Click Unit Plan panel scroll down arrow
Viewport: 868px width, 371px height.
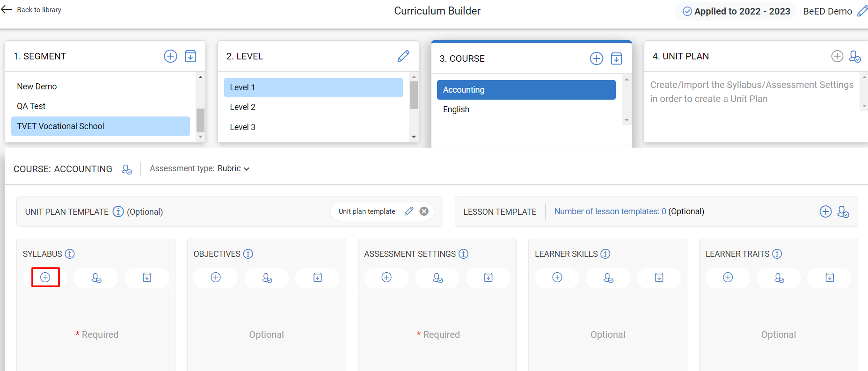(864, 106)
